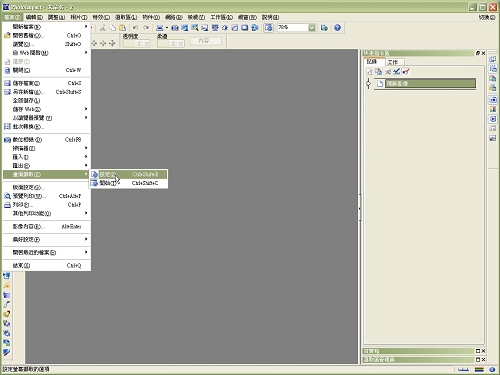Select 結束(X) Ctrl+Q exit entry
This screenshot has height=375, width=500.
tap(47, 266)
